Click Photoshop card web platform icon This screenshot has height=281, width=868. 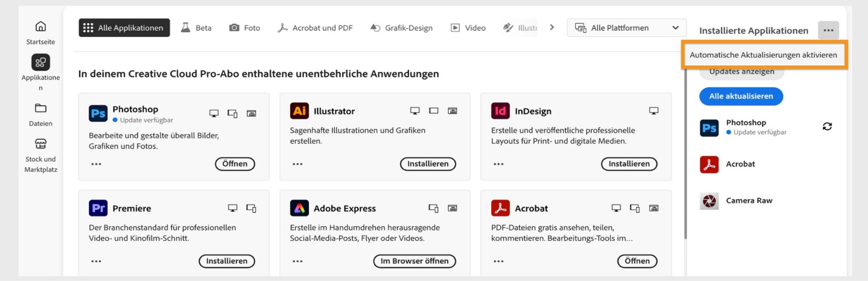point(251,114)
